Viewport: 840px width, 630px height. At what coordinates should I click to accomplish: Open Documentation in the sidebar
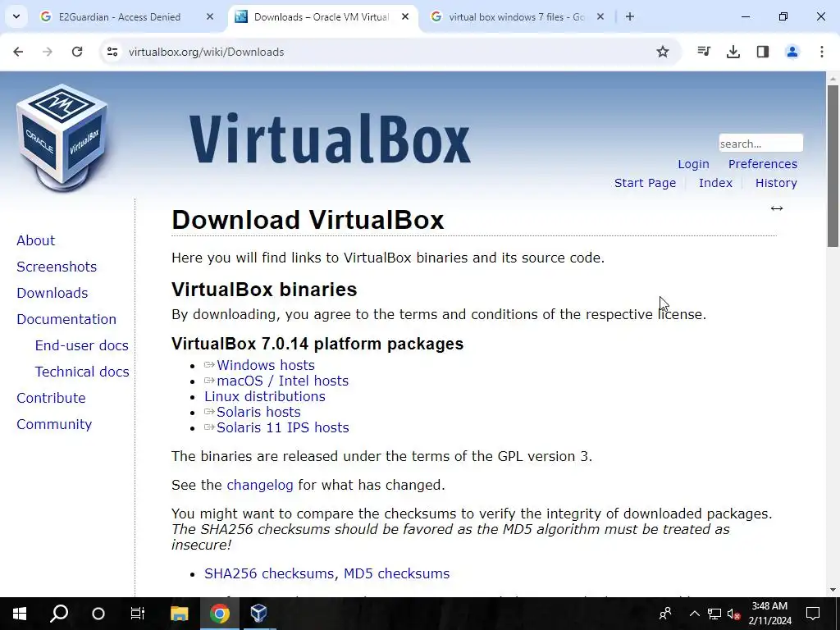coord(66,319)
